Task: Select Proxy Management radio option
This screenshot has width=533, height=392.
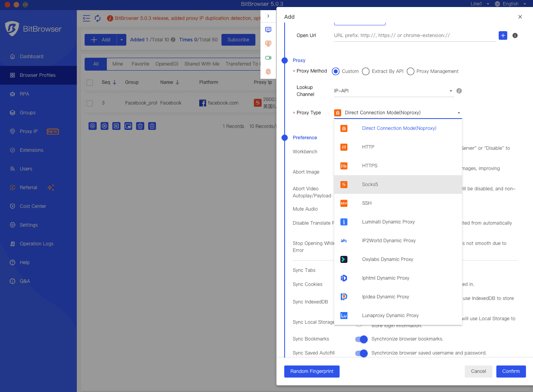Action: coord(411,71)
